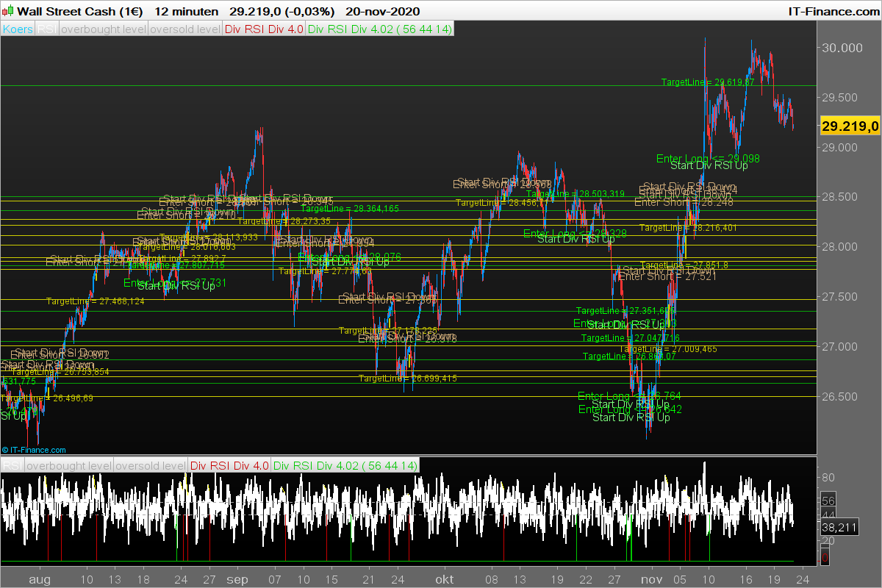The height and width of the screenshot is (588, 882).
Task: Click the Enter Long <= 29.098 label
Action: pyautogui.click(x=708, y=158)
